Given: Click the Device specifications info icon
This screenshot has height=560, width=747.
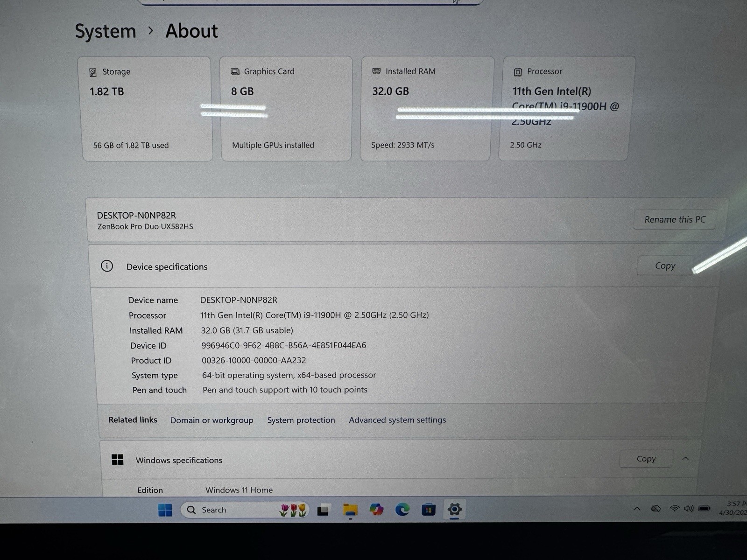Looking at the screenshot, I should click(x=107, y=266).
